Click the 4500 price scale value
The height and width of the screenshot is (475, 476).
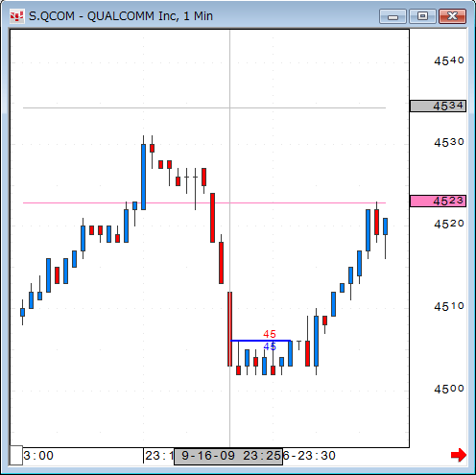[449, 389]
